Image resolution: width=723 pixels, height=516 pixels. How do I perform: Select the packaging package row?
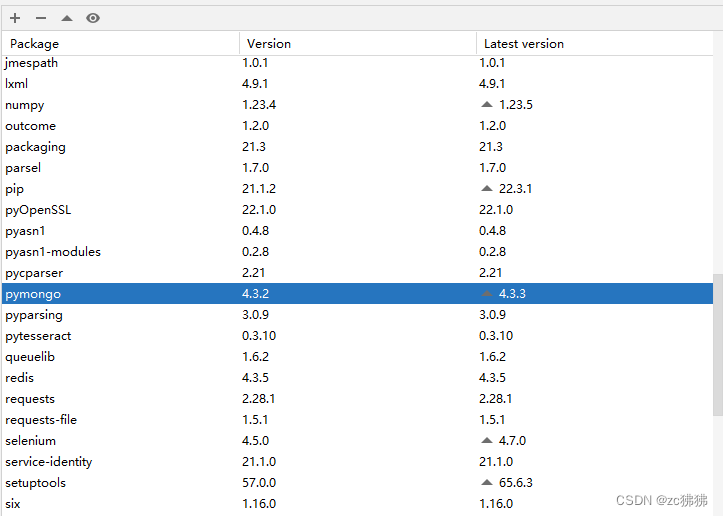357,147
